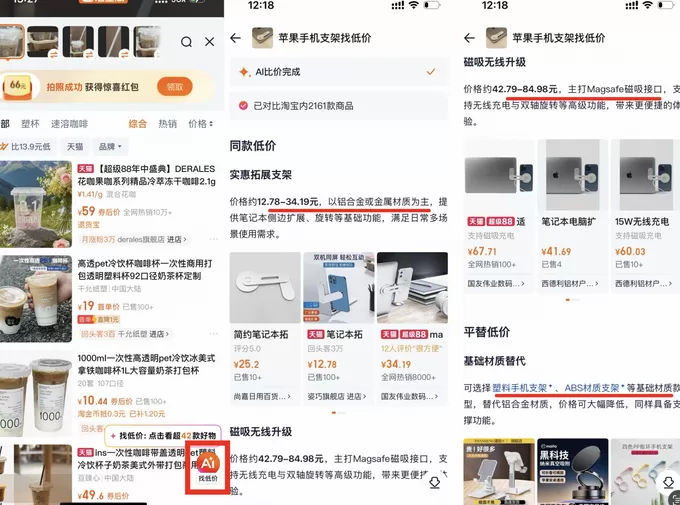
Task: Select fourth straw thumbnail
Action: coord(114,42)
